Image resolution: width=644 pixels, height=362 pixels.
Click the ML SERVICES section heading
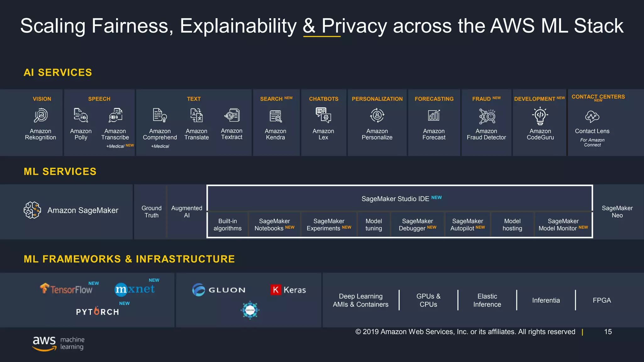tap(60, 172)
